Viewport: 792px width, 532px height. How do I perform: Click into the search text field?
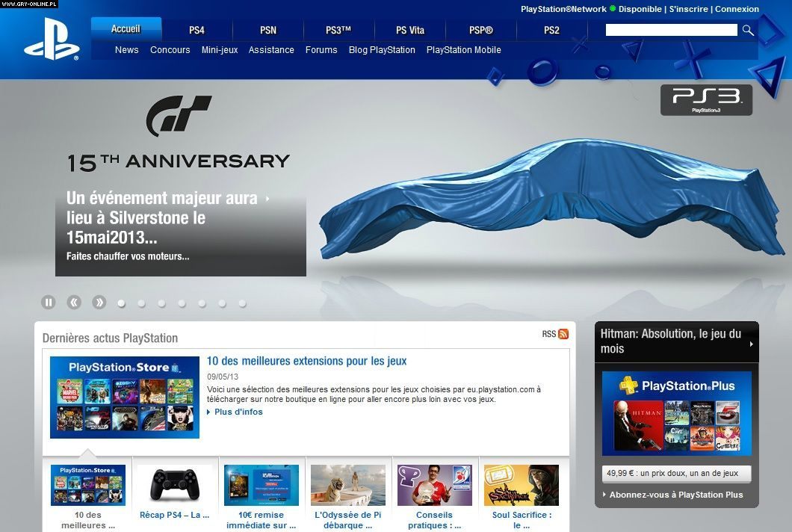coord(670,30)
